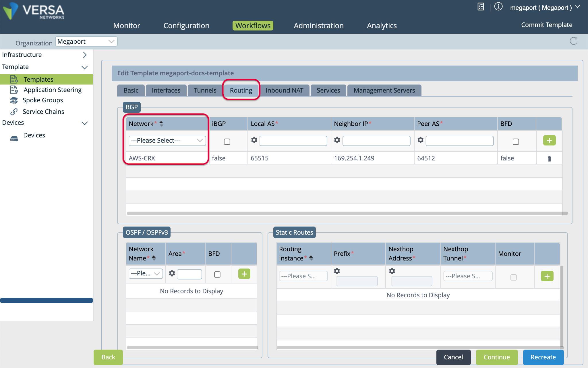Enable the iBGP checkbox
The height and width of the screenshot is (368, 588).
(227, 141)
